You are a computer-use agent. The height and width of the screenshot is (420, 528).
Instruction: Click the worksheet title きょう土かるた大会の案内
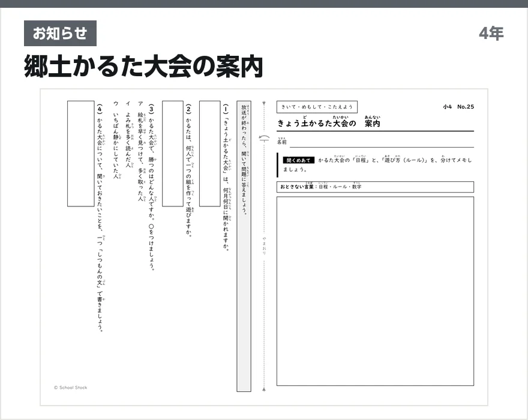pos(329,122)
